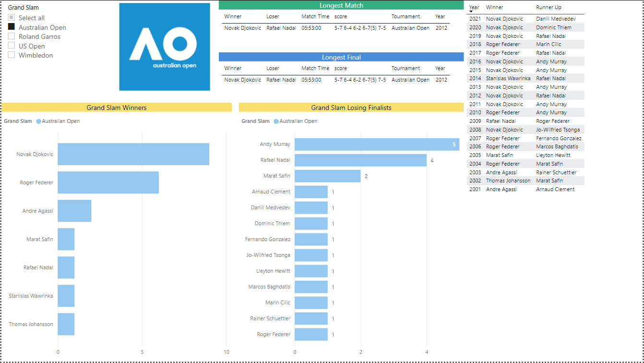Select the Rafael Nadal bar in Losing Finalists

(360, 160)
